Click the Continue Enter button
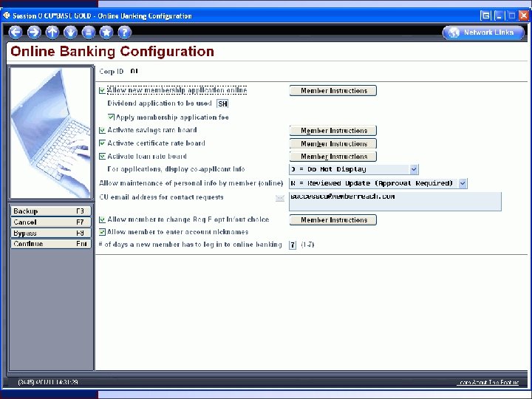Viewport: 532px width, 399px height. pos(50,244)
